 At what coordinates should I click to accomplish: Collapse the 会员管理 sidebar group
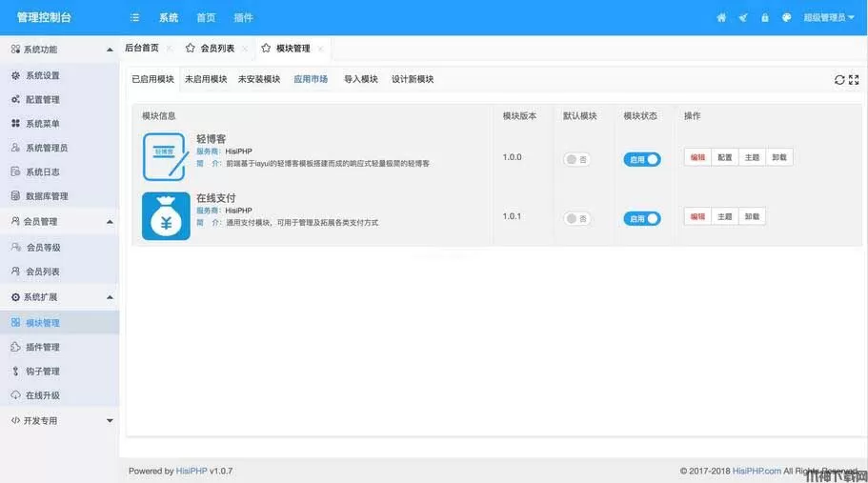pos(59,221)
